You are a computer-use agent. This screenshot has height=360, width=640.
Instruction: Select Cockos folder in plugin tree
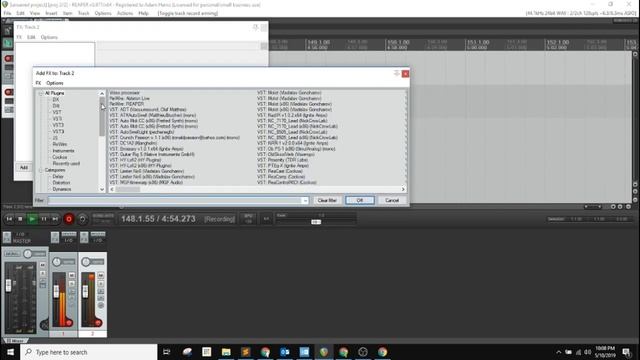pos(60,157)
